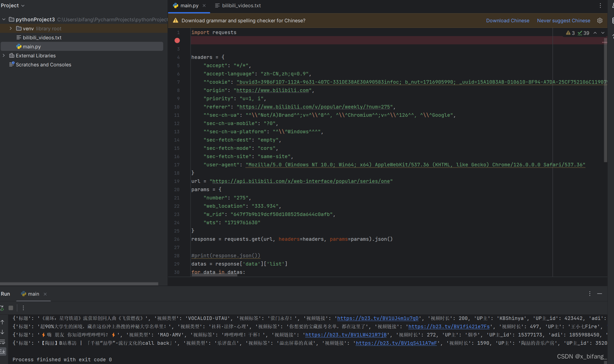Open the b23.tv/BV1qS411A7wF link
Screen dimensions: 614x364
[x=396, y=343]
